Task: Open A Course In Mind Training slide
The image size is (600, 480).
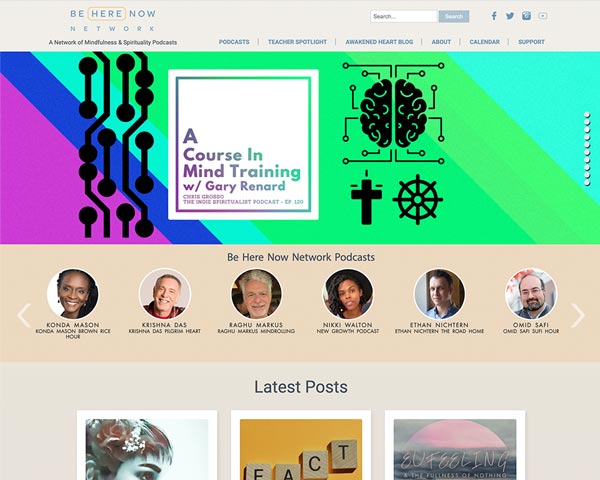Action: 243,145
